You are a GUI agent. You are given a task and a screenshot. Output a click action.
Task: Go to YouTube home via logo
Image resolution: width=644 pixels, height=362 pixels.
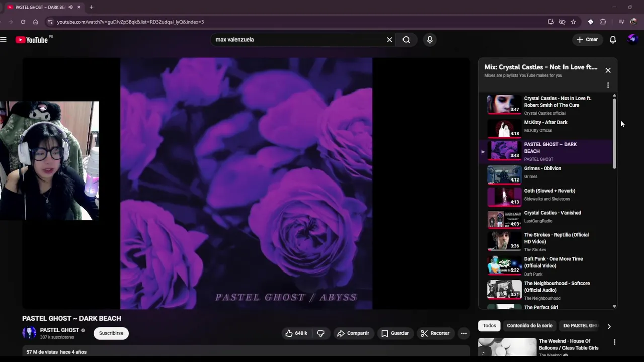32,40
